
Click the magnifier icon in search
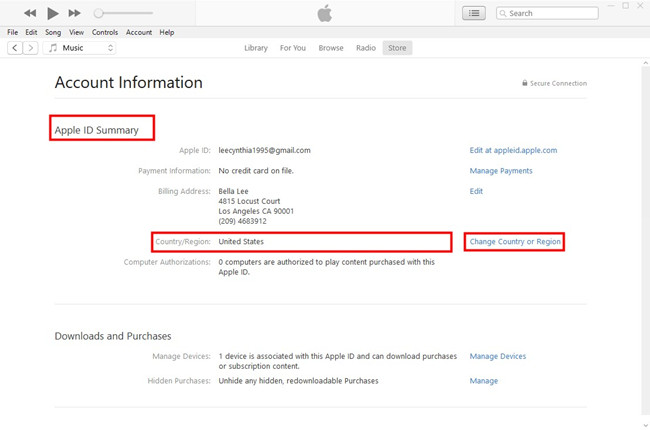point(503,13)
